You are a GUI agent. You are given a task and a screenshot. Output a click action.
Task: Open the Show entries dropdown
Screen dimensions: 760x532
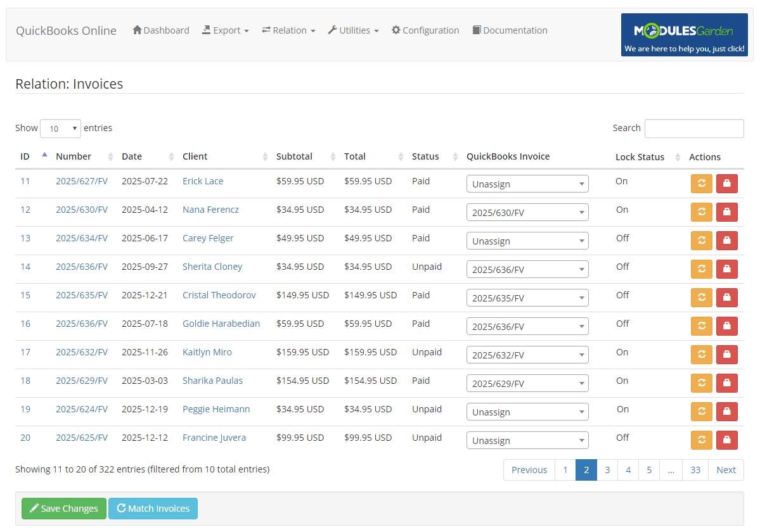coord(60,128)
